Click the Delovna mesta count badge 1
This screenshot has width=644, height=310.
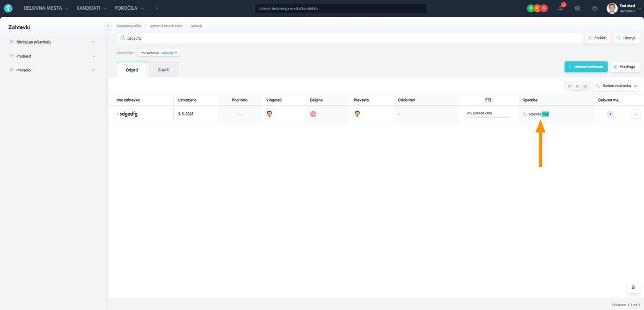[610, 114]
